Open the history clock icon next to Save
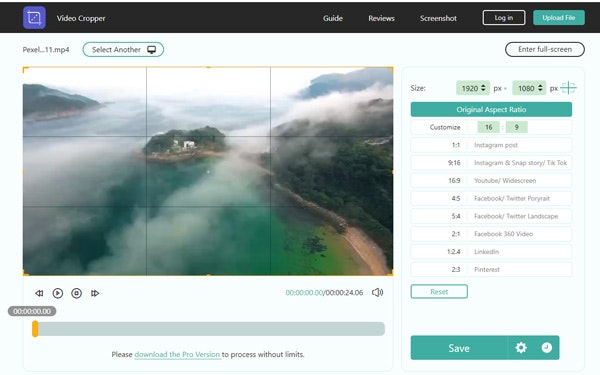The width and height of the screenshot is (600, 375). click(x=547, y=347)
